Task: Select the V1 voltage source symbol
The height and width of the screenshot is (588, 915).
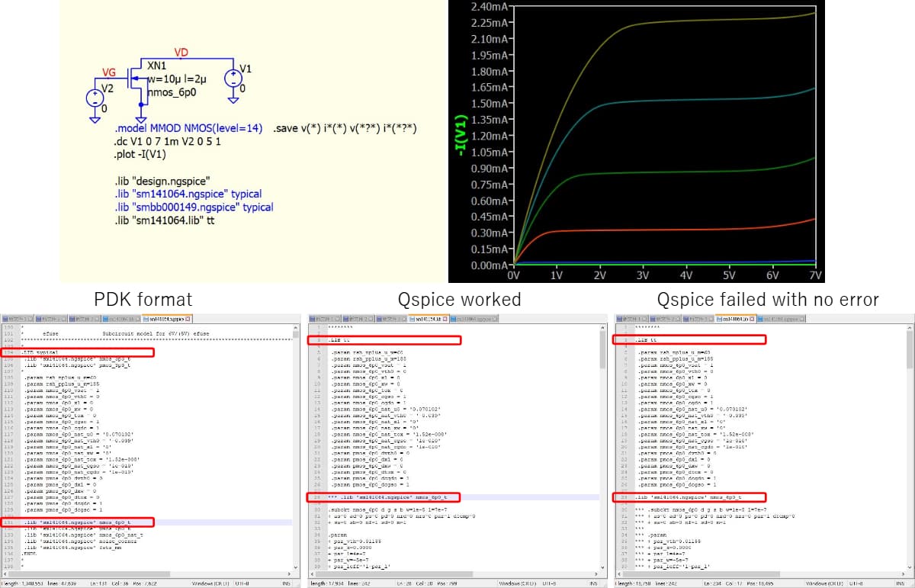Action: [232, 79]
